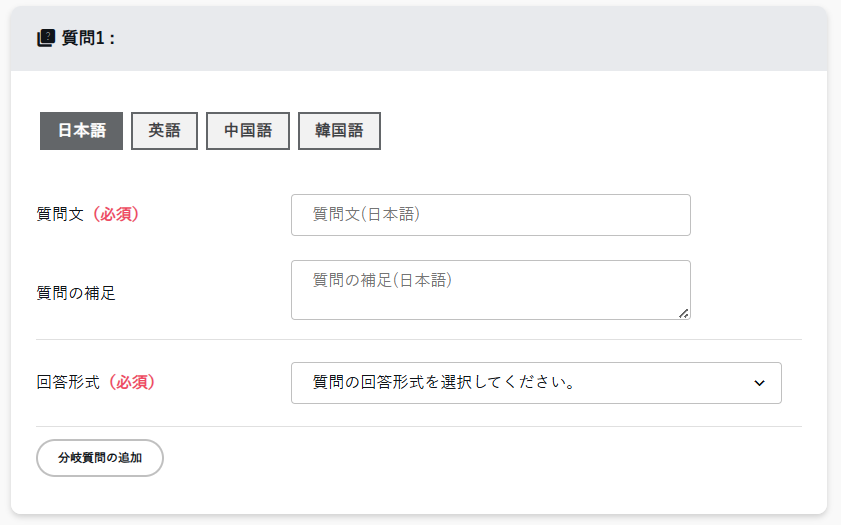Click the 質問文 field label
Viewport: 841px width, 525px height.
pos(60,214)
